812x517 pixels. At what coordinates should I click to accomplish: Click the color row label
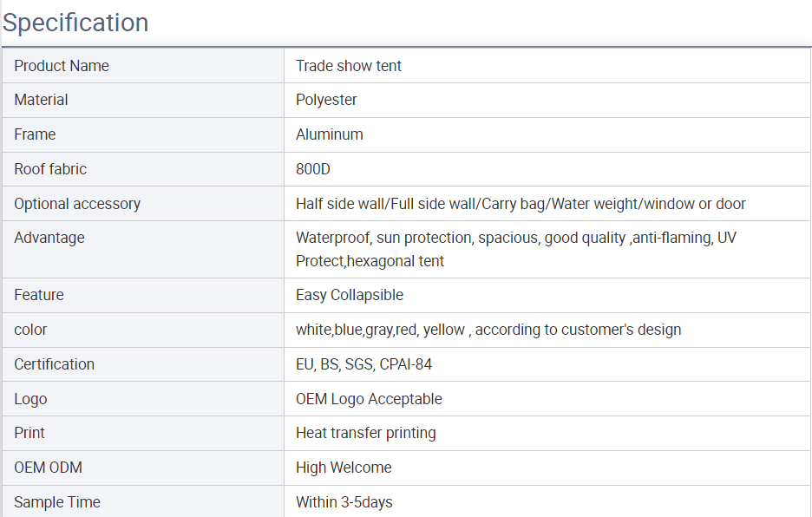click(30, 330)
